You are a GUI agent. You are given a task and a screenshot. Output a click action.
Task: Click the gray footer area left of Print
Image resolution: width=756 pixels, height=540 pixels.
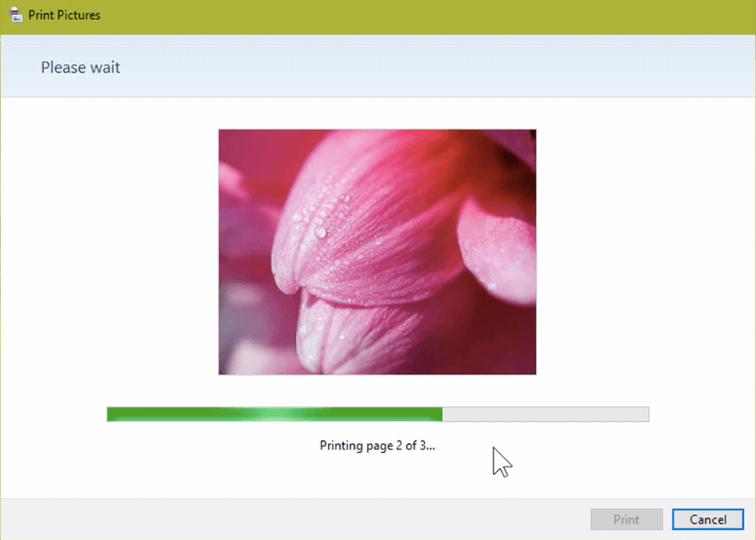click(293, 519)
